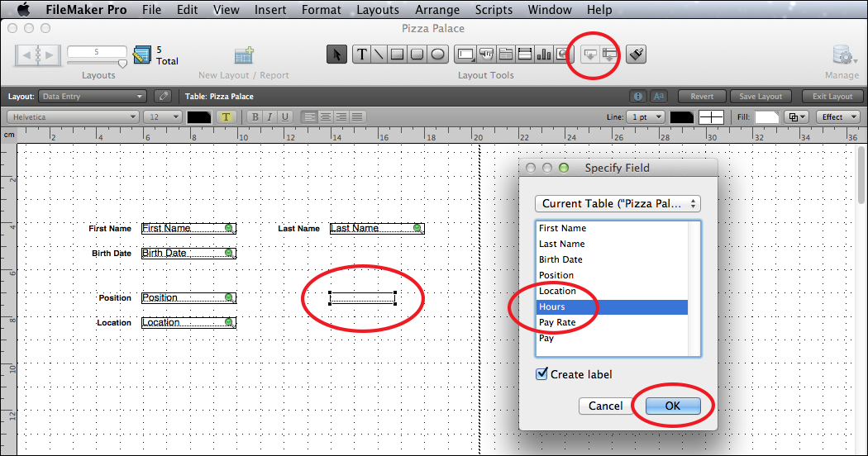
Task: Click the Location field on layout
Action: point(188,322)
